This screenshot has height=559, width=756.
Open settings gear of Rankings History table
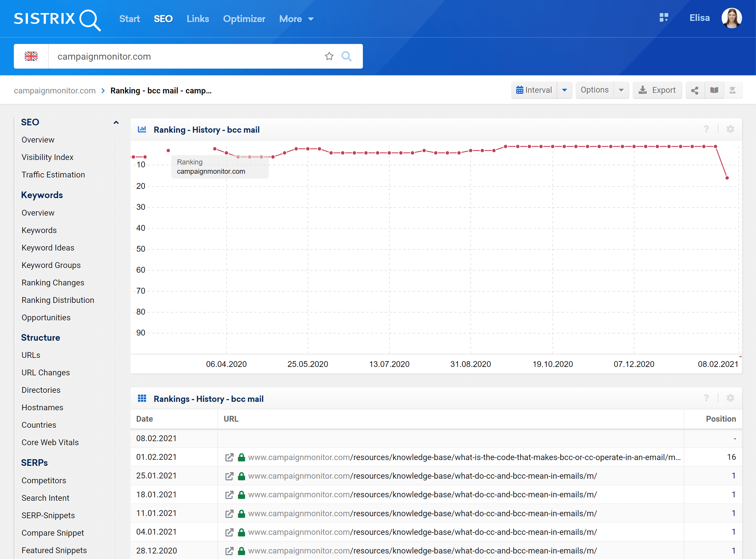pyautogui.click(x=730, y=398)
